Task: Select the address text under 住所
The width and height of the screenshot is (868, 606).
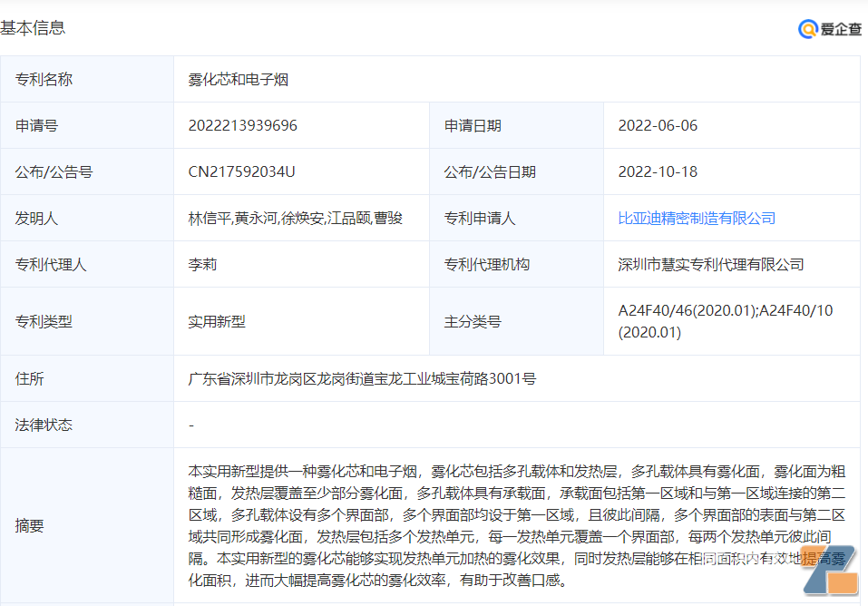Action: point(361,378)
